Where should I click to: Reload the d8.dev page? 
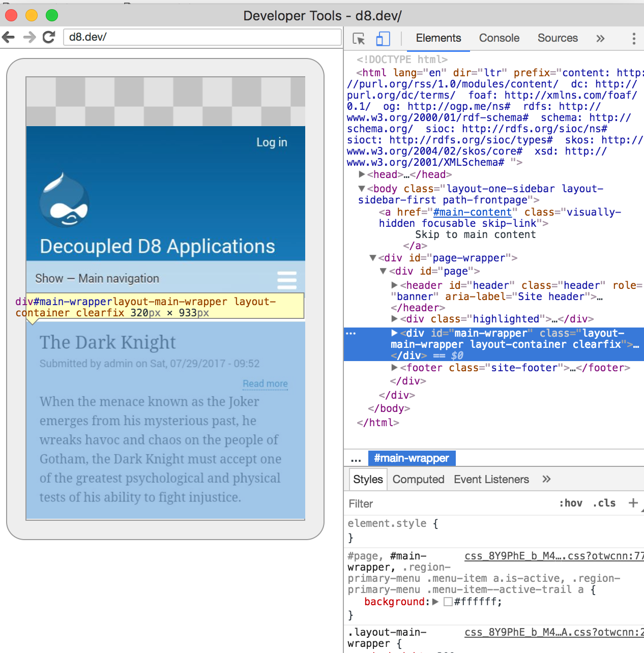click(x=49, y=37)
